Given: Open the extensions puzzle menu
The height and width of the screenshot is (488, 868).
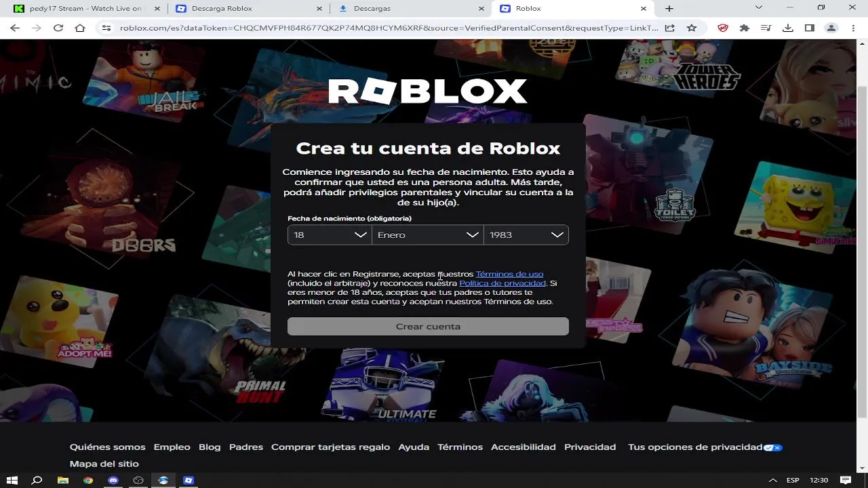Looking at the screenshot, I should [745, 28].
